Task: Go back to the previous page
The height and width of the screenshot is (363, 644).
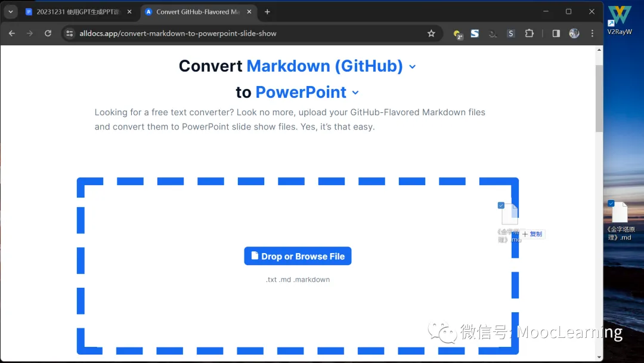Action: (x=12, y=33)
